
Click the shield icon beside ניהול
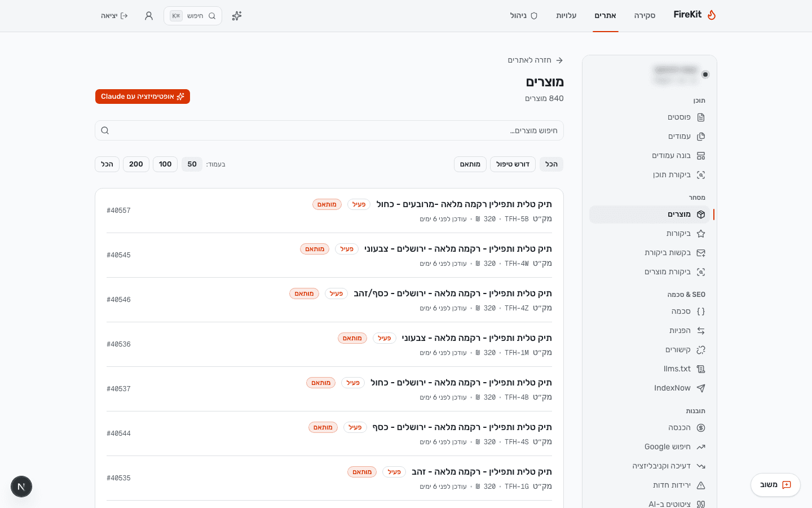534,16
